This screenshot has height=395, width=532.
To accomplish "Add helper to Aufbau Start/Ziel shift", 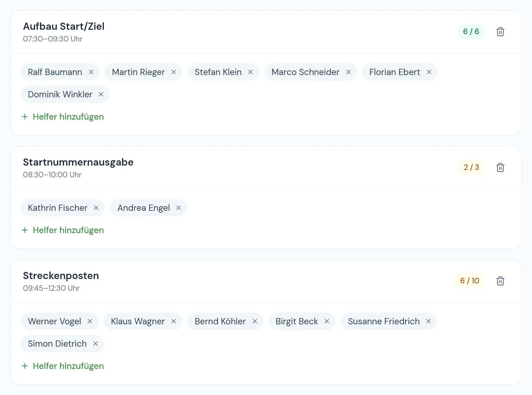I will (x=63, y=117).
